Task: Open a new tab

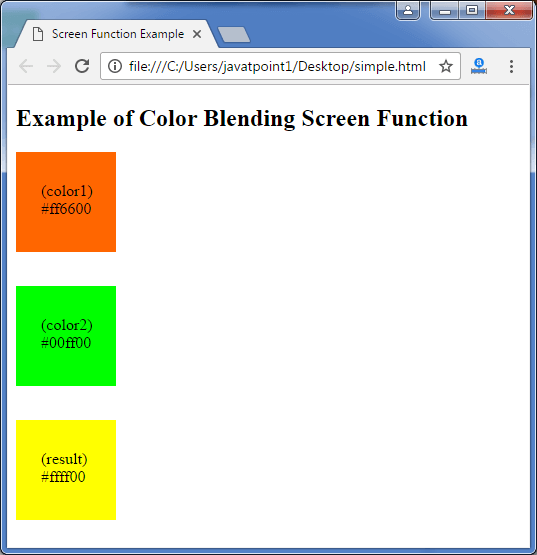Action: click(x=234, y=35)
